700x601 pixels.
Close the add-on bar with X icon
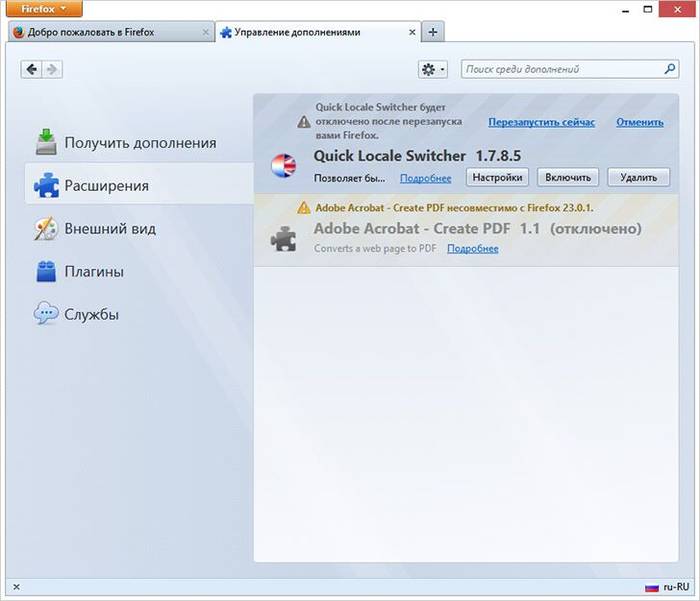click(x=16, y=587)
